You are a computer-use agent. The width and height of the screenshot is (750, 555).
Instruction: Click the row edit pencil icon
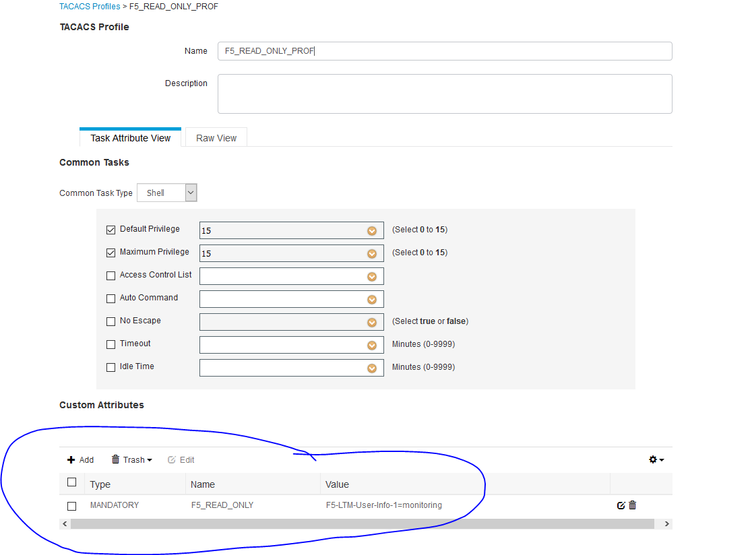point(621,505)
